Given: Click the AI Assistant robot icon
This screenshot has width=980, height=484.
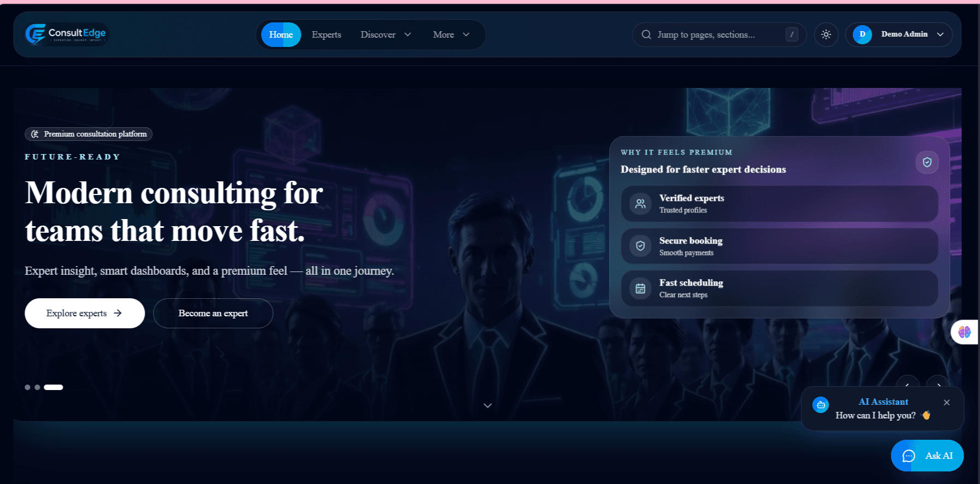Looking at the screenshot, I should point(820,405).
